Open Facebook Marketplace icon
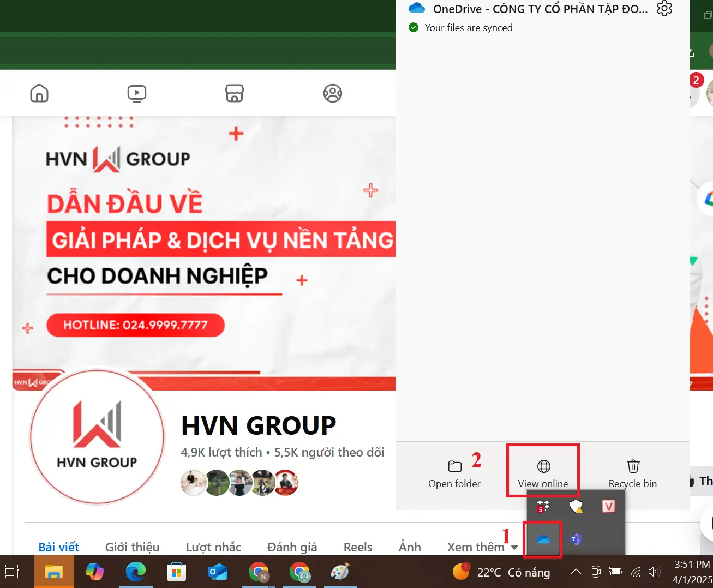Image resolution: width=713 pixels, height=588 pixels. (x=235, y=93)
